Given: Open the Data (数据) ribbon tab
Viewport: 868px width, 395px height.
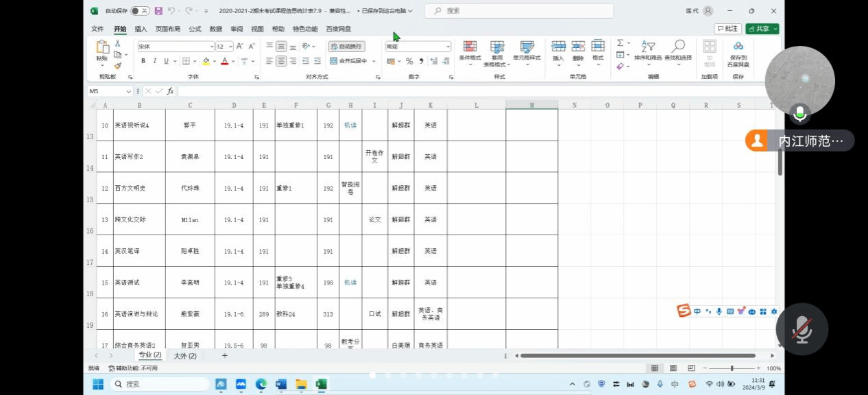Looking at the screenshot, I should [215, 29].
